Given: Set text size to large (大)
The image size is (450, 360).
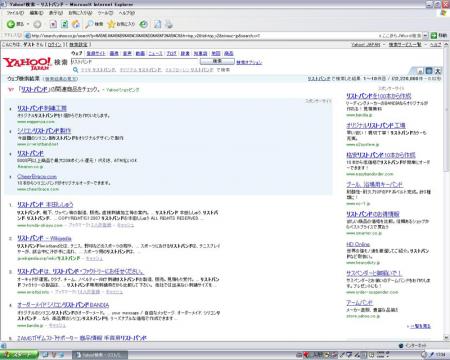Looking at the screenshot, I should (438, 71).
